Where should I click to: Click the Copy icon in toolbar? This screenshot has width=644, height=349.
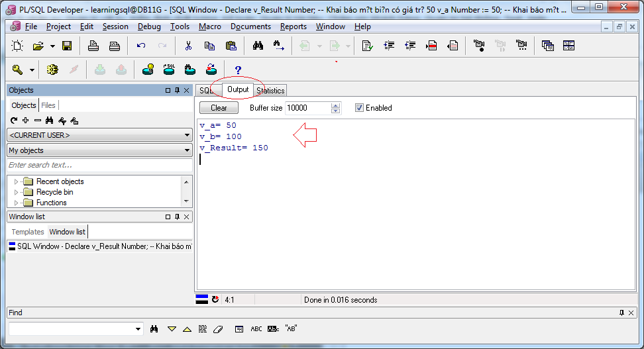[x=209, y=46]
